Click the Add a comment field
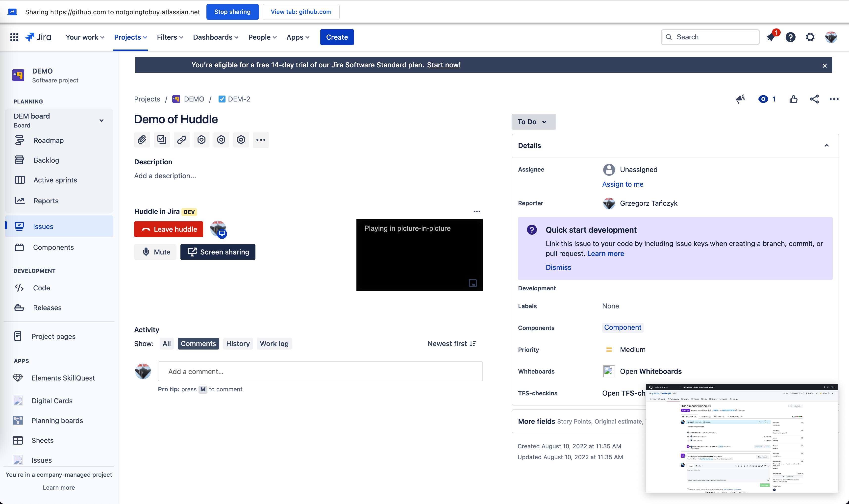The image size is (849, 504). point(320,372)
